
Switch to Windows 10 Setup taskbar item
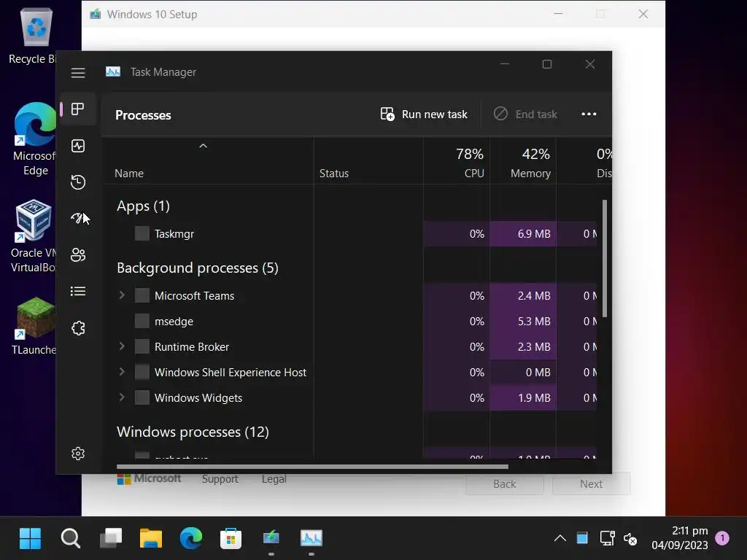tap(271, 539)
